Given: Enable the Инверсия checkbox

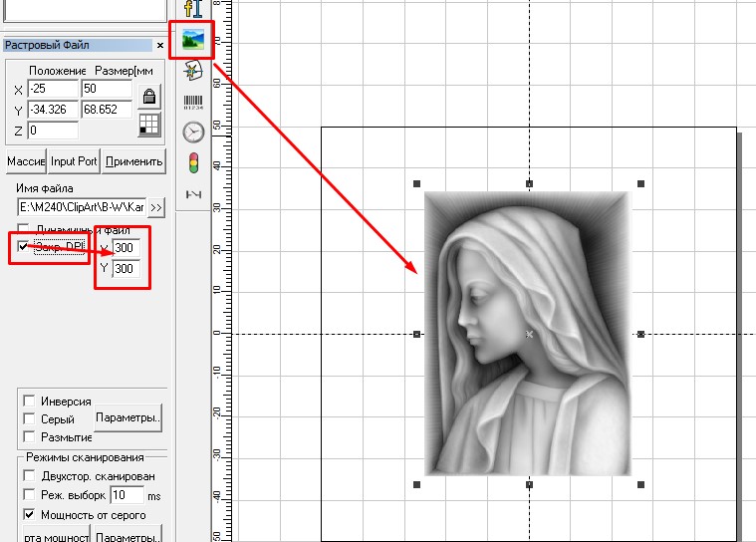Looking at the screenshot, I should 29,401.
